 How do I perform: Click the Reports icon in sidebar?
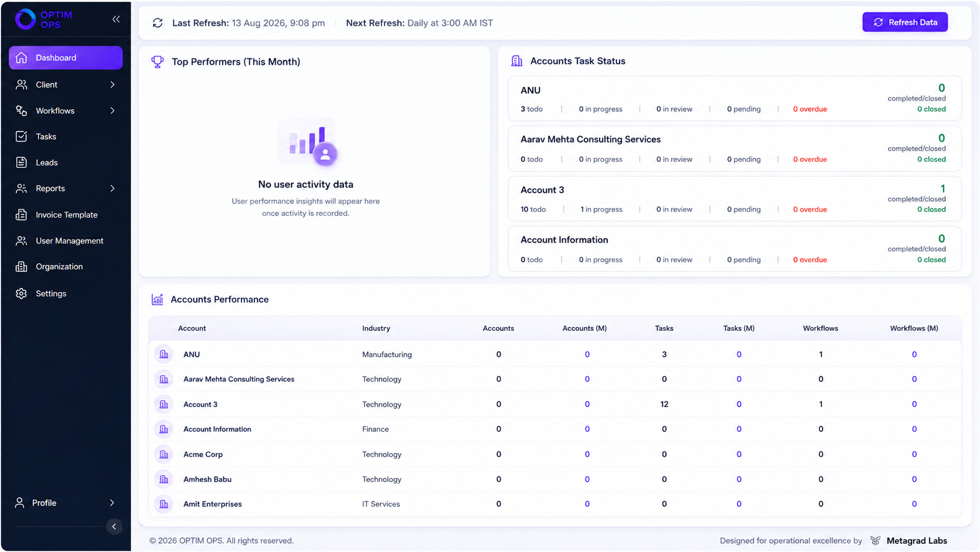click(x=22, y=188)
